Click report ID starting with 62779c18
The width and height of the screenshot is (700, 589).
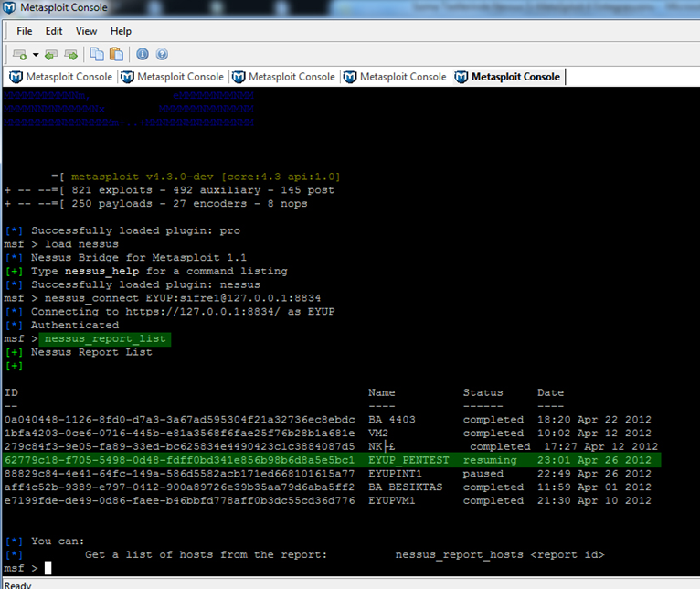179,460
